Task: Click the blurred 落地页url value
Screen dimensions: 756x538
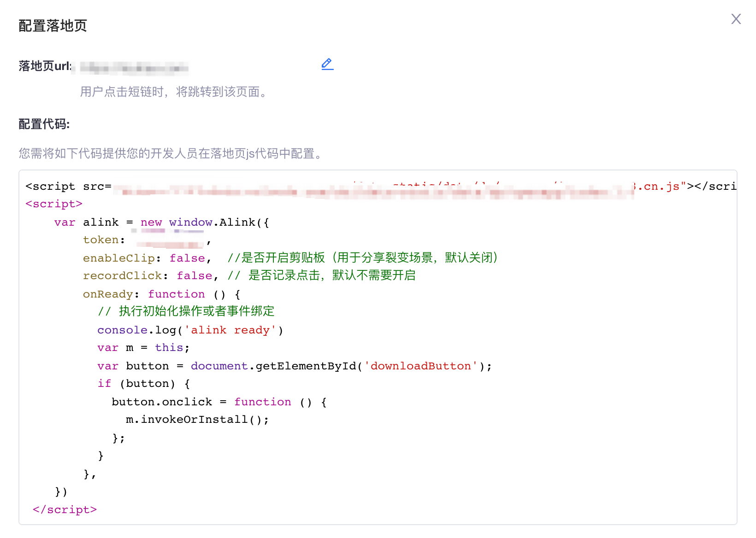Action: coord(134,68)
